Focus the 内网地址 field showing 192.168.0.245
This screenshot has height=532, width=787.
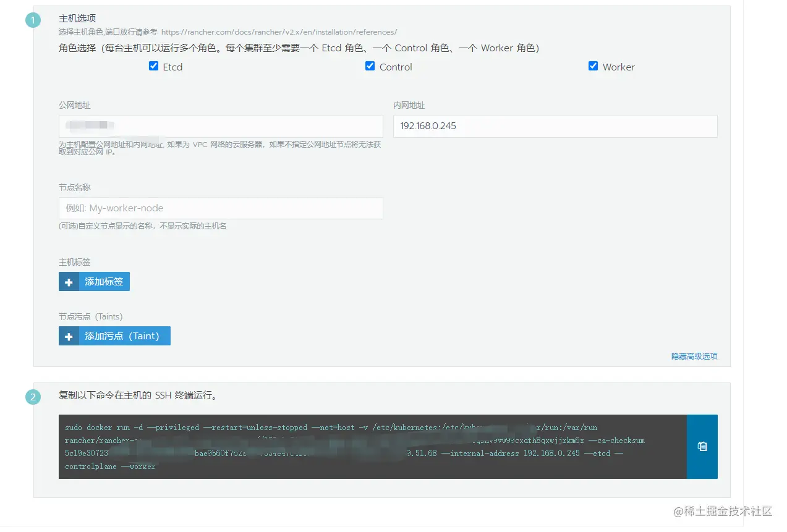555,126
